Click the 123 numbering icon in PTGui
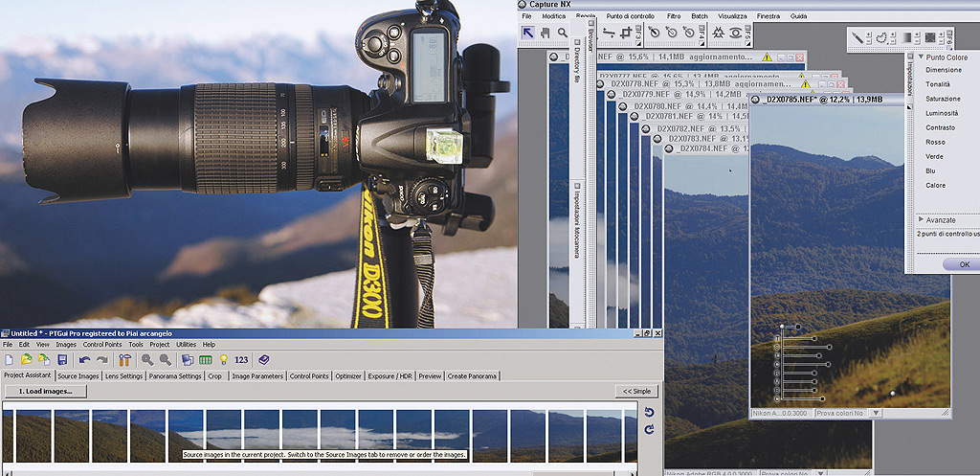This screenshot has width=980, height=476. (241, 360)
